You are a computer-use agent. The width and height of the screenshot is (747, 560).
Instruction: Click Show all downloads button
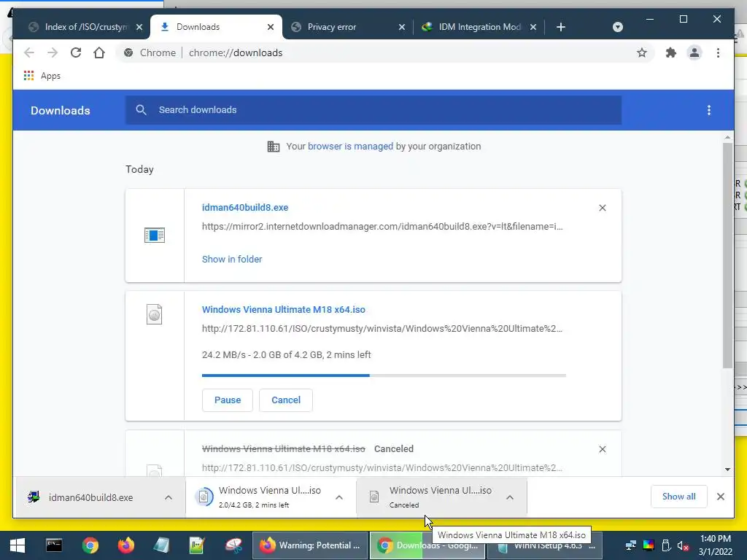click(679, 497)
